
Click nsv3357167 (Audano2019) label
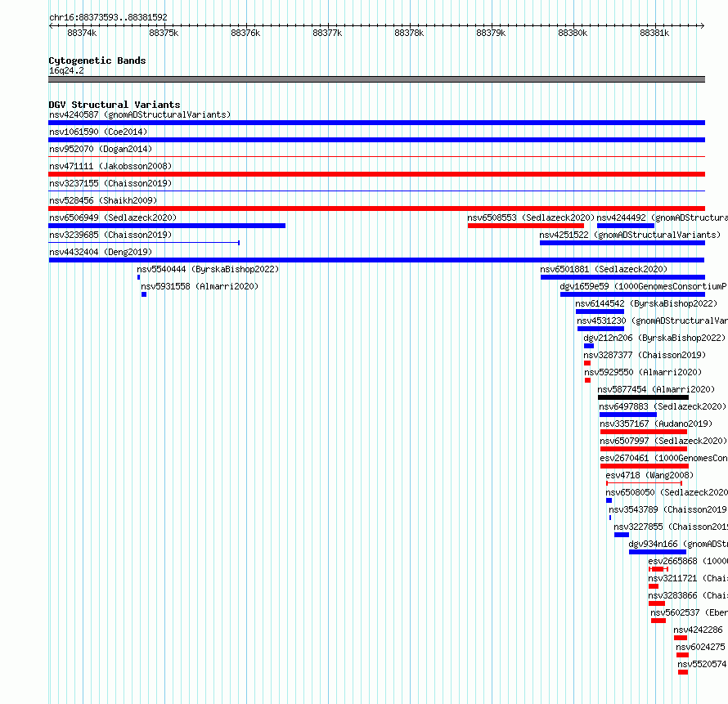point(656,424)
